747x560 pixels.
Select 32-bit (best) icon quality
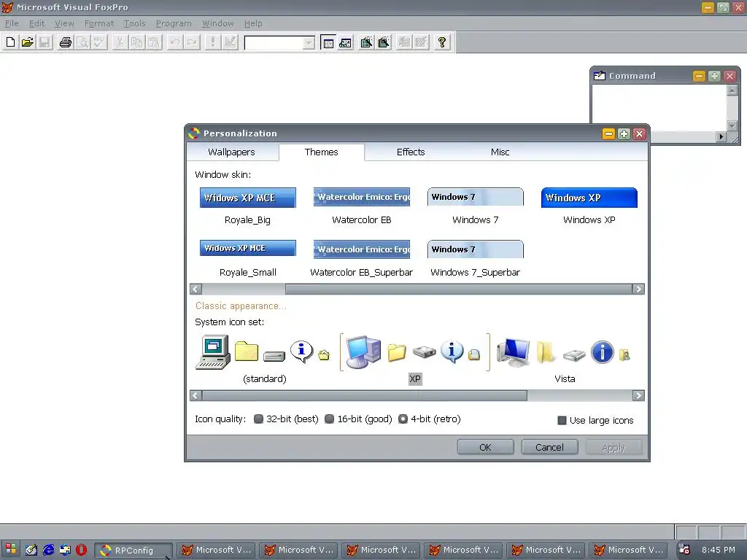[286, 419]
